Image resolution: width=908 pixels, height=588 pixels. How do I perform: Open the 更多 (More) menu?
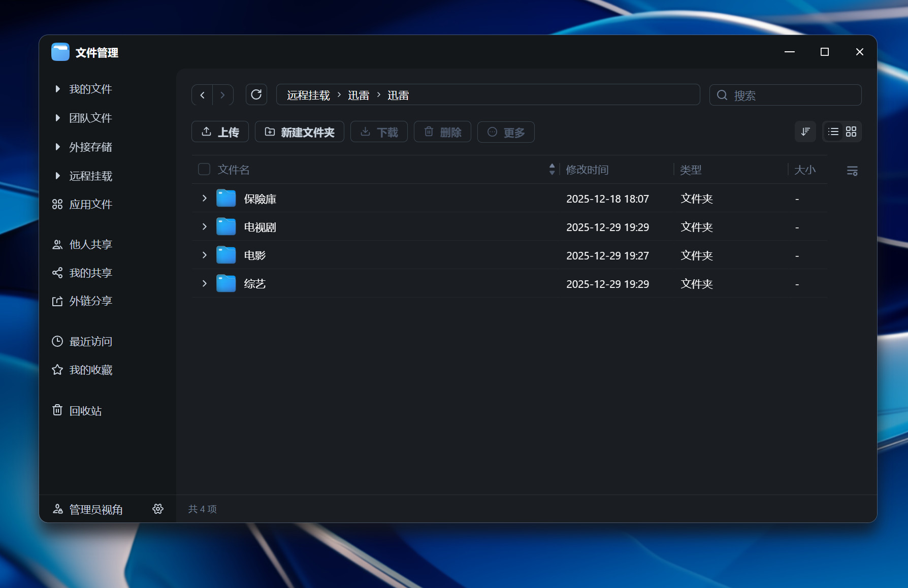[x=506, y=132]
